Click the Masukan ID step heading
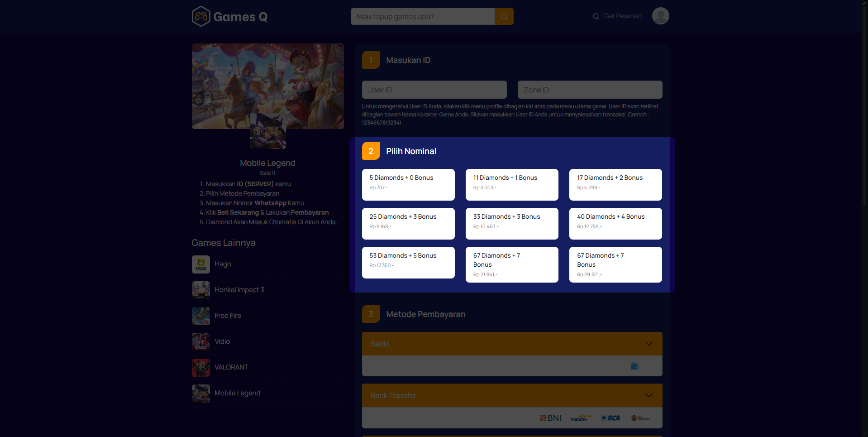The width and height of the screenshot is (868, 437). (x=408, y=60)
